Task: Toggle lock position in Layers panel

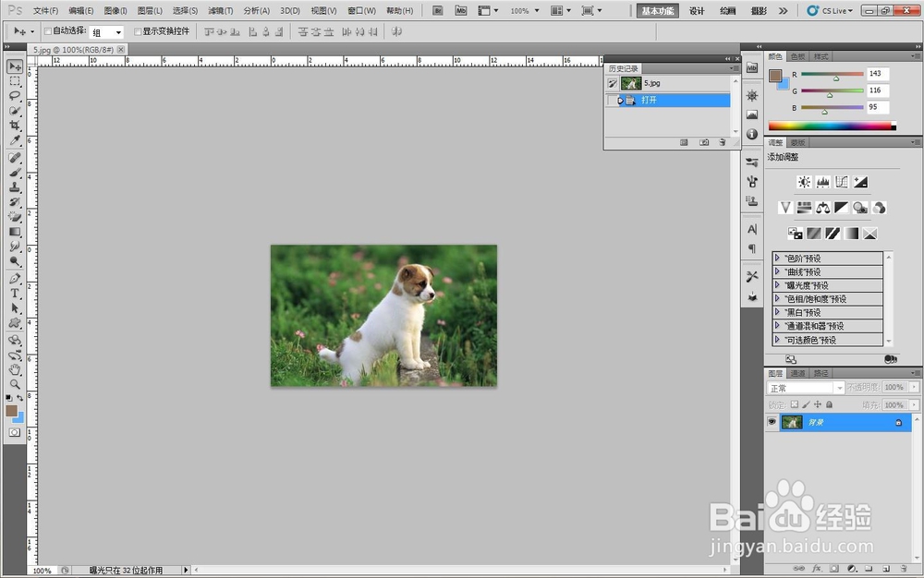Action: point(818,404)
